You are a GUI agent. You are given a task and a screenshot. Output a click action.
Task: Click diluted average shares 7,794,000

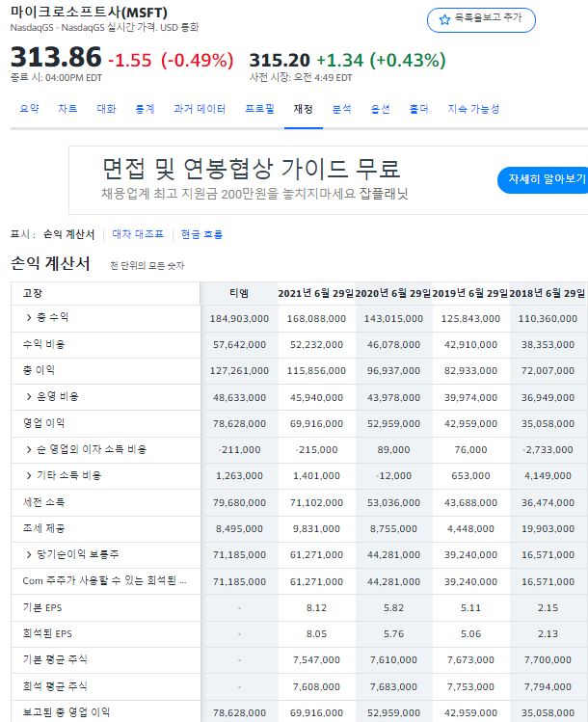click(548, 687)
